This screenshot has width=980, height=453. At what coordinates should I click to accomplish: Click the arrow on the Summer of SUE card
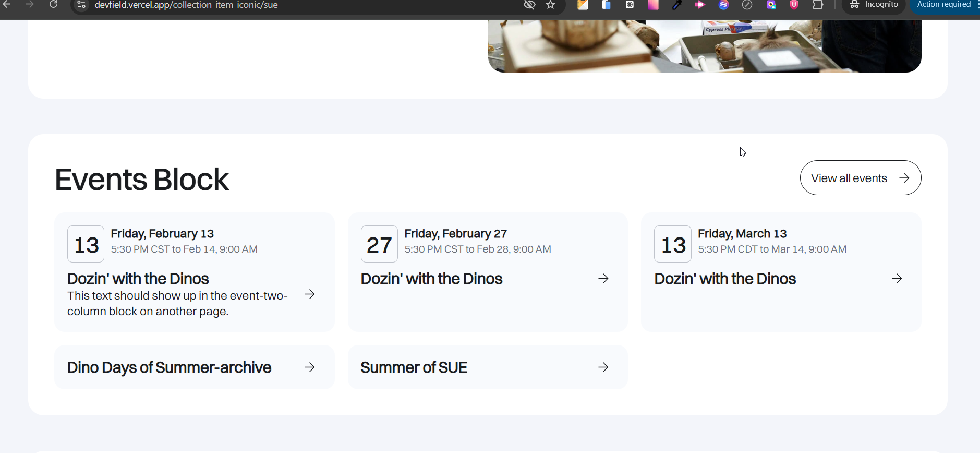(x=603, y=367)
